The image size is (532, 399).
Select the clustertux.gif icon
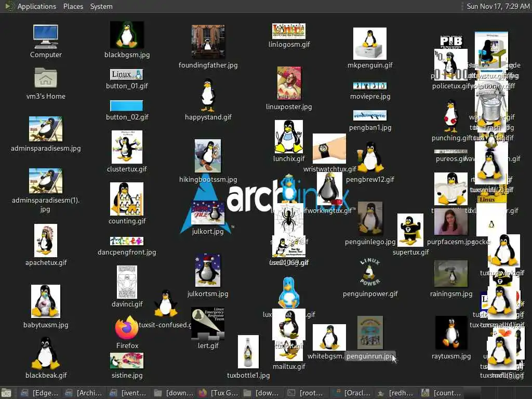click(127, 147)
